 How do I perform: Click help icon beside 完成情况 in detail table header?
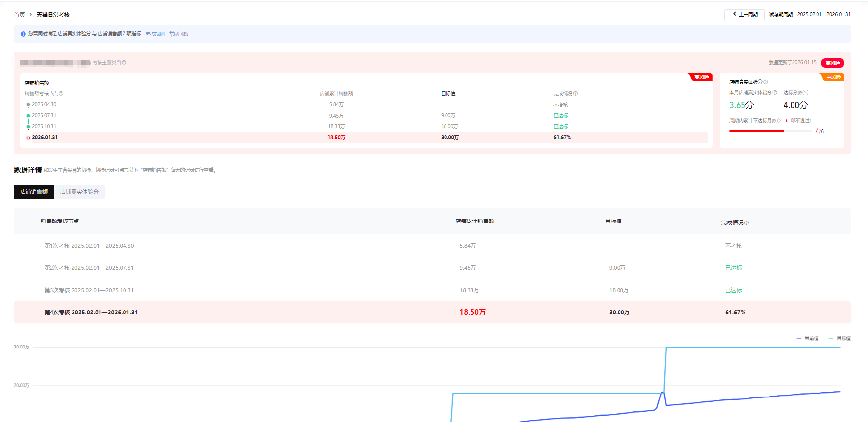pos(747,223)
